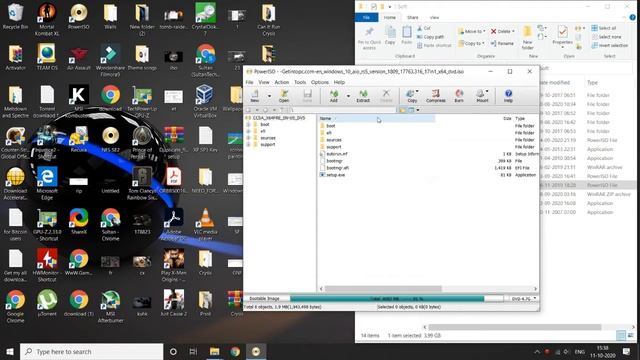This screenshot has width=640, height=360.
Task: Click Invert selection in Explorer ribbon
Action: coord(610,45)
